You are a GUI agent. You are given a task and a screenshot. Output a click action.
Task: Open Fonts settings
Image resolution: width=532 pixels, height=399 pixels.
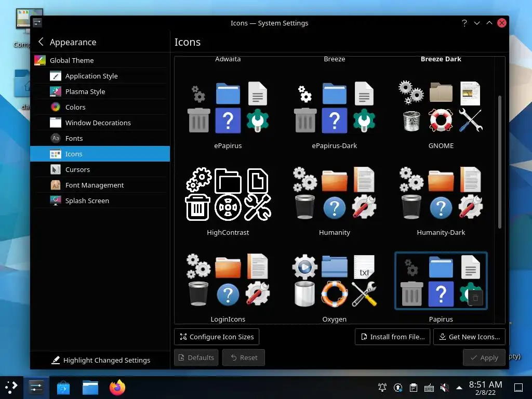(x=100, y=138)
